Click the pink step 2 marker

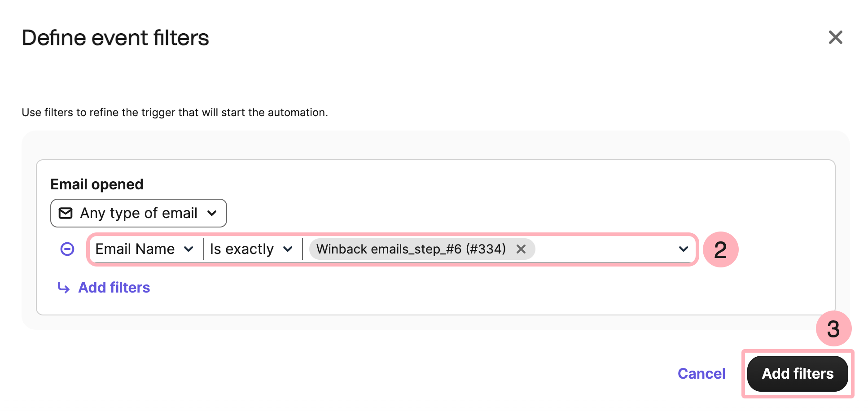pos(720,249)
